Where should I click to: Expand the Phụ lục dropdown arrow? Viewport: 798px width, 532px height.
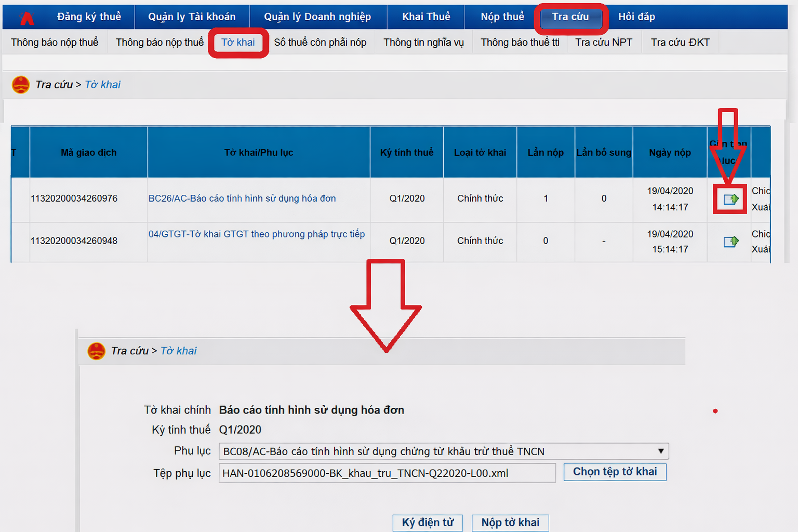pyautogui.click(x=660, y=451)
